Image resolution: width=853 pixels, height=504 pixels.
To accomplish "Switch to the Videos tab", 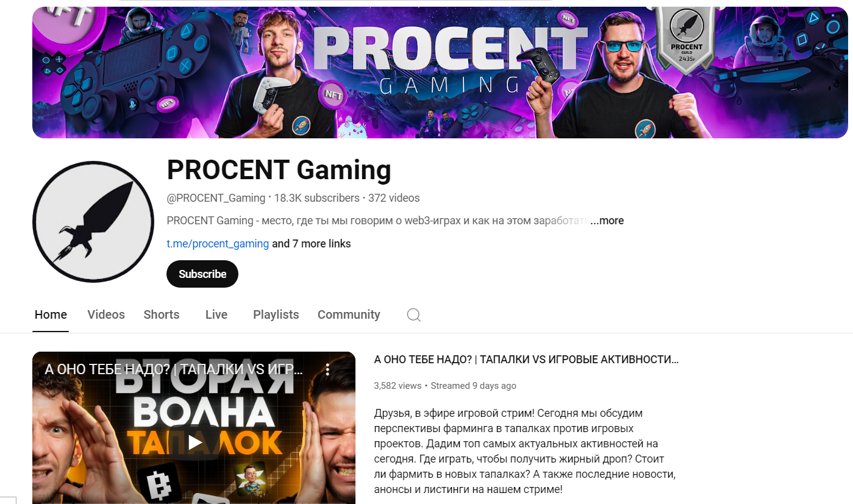I will tap(106, 314).
